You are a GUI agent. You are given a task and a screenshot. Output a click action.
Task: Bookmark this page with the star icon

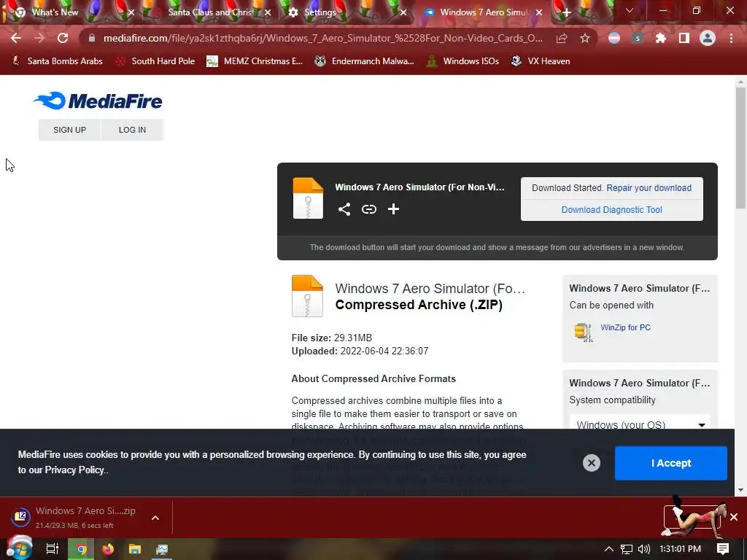coord(585,38)
